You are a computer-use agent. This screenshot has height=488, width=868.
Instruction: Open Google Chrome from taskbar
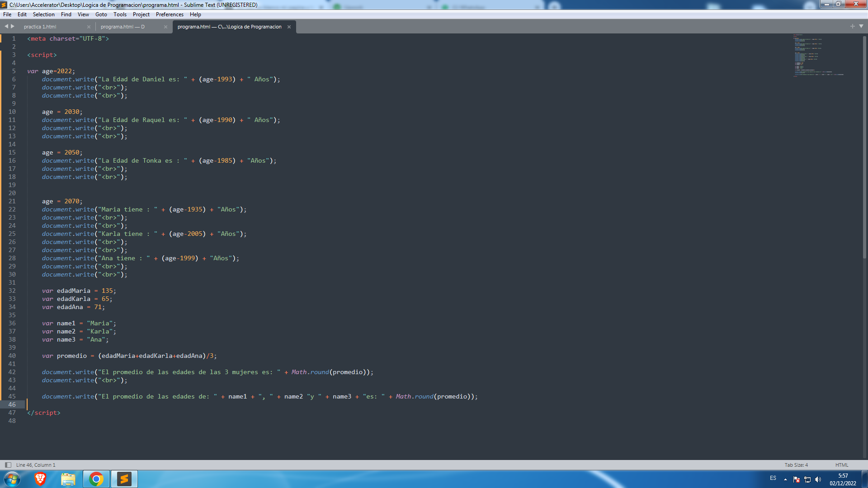[96, 479]
